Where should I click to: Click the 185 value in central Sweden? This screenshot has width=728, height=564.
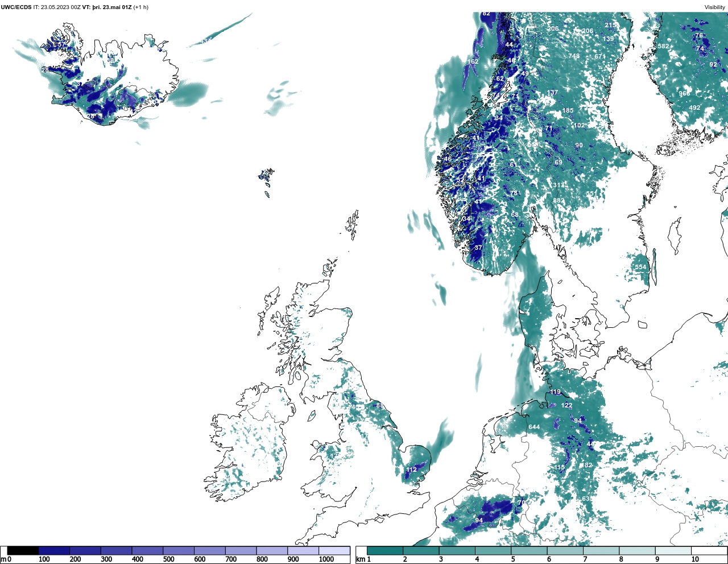(x=568, y=110)
